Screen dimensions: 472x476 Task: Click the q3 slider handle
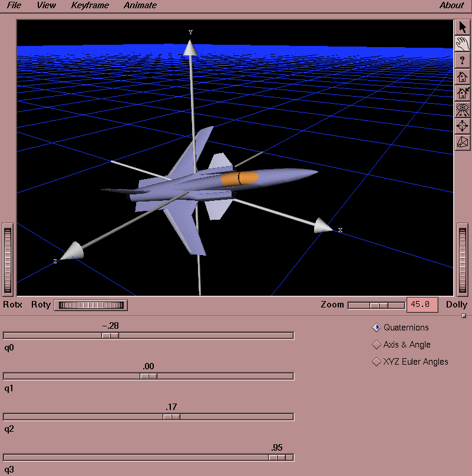coord(277,458)
